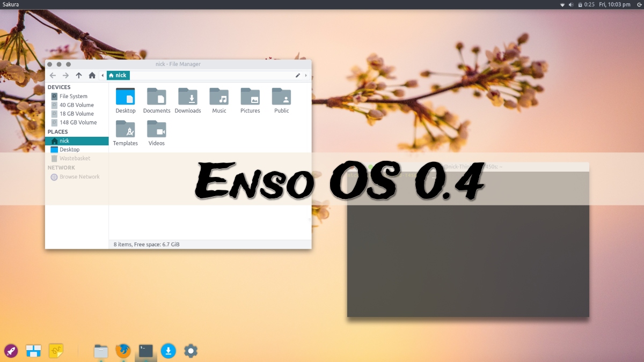Open the Pictures folder
644x362 pixels.
tap(250, 100)
